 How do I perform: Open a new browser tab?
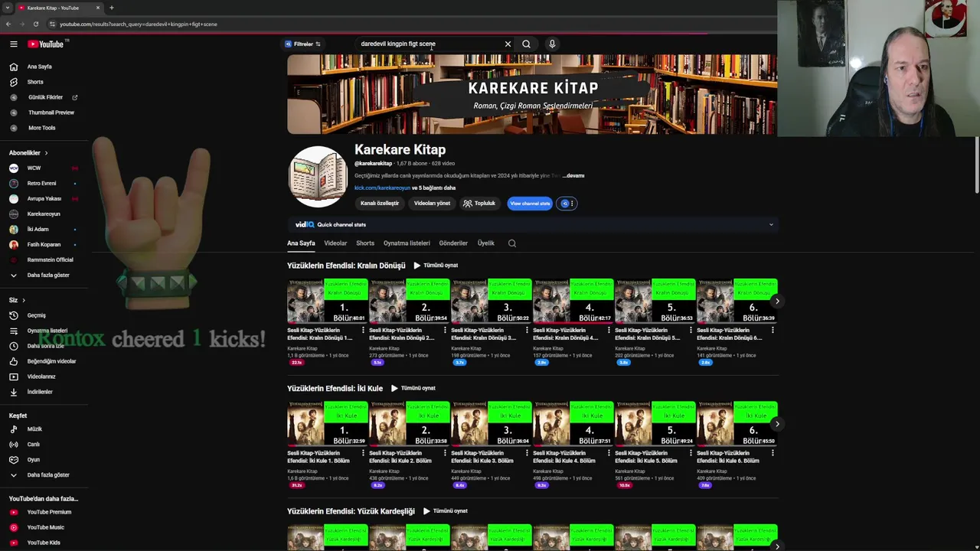tap(111, 8)
